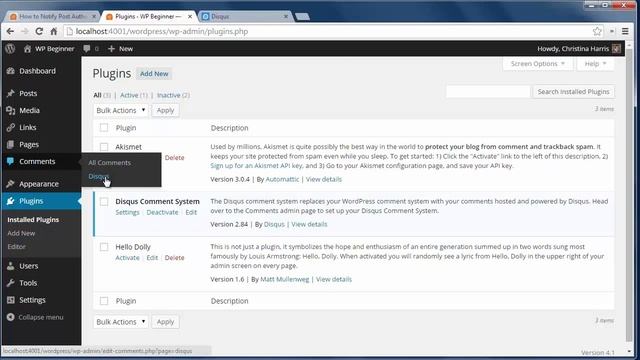Click the plugin search input field
Viewport: 640px width, 360px height.
(x=488, y=92)
